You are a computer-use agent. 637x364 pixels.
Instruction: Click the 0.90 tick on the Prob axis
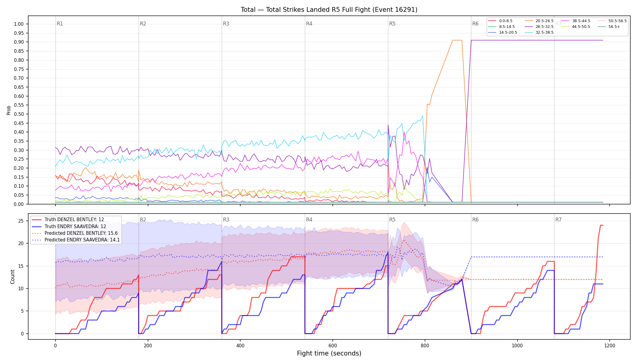coord(19,42)
